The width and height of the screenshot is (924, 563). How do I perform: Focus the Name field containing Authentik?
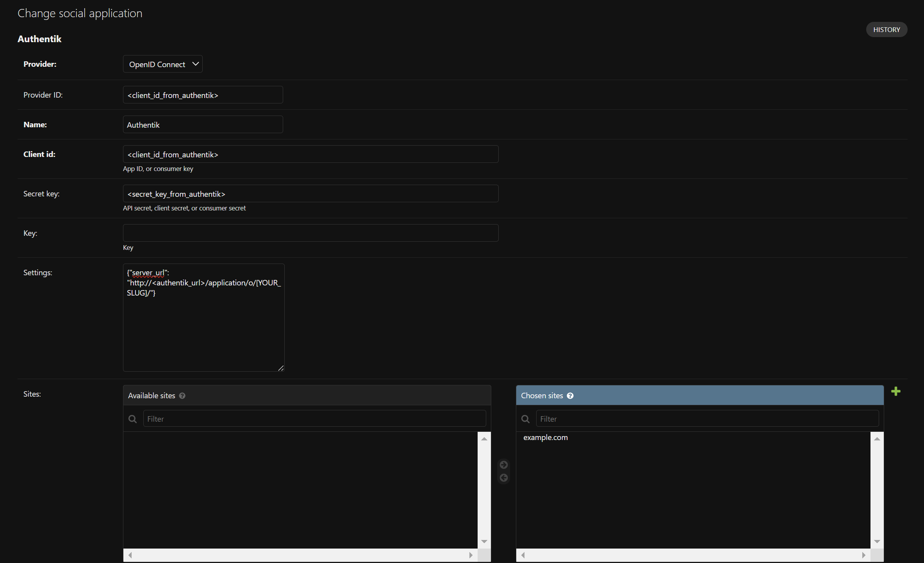coord(203,125)
